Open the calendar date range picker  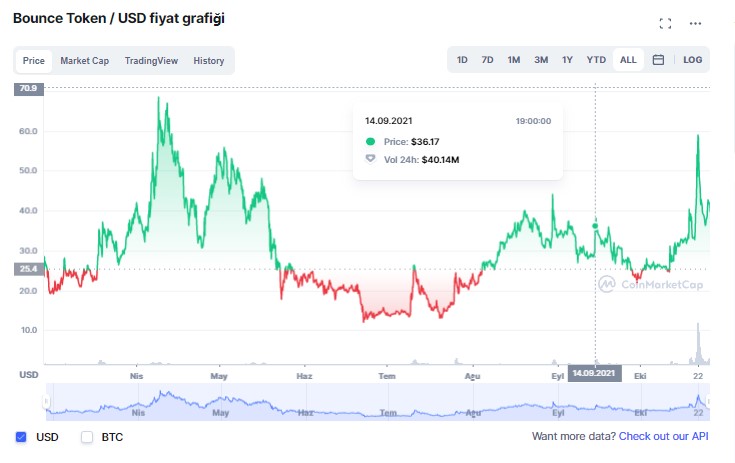(x=658, y=60)
